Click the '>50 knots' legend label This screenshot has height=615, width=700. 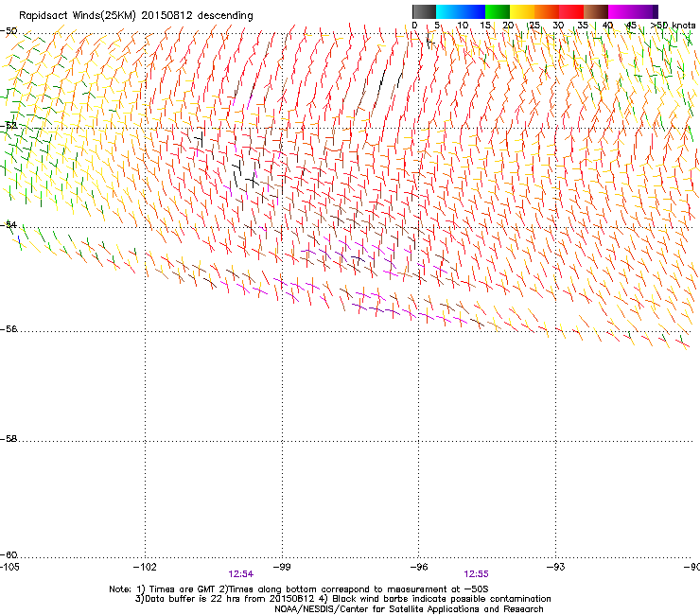pyautogui.click(x=673, y=26)
